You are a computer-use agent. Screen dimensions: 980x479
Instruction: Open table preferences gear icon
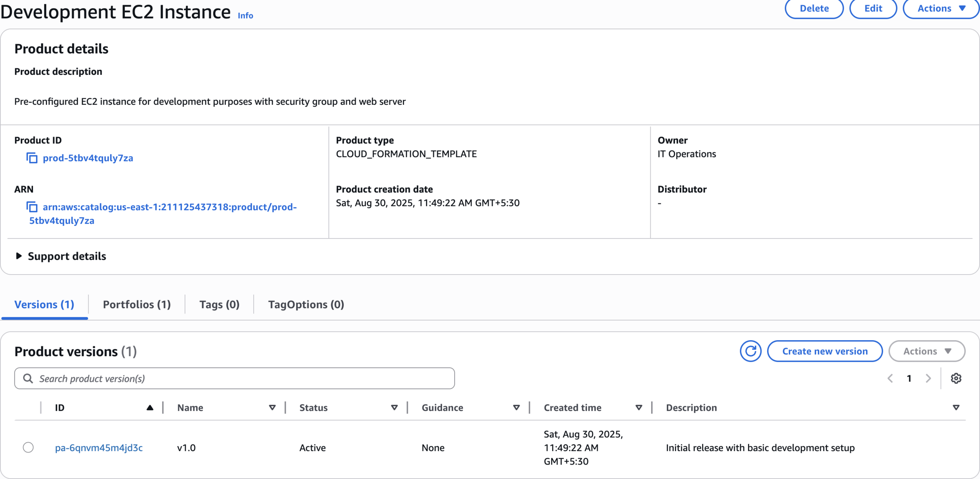pyautogui.click(x=956, y=379)
